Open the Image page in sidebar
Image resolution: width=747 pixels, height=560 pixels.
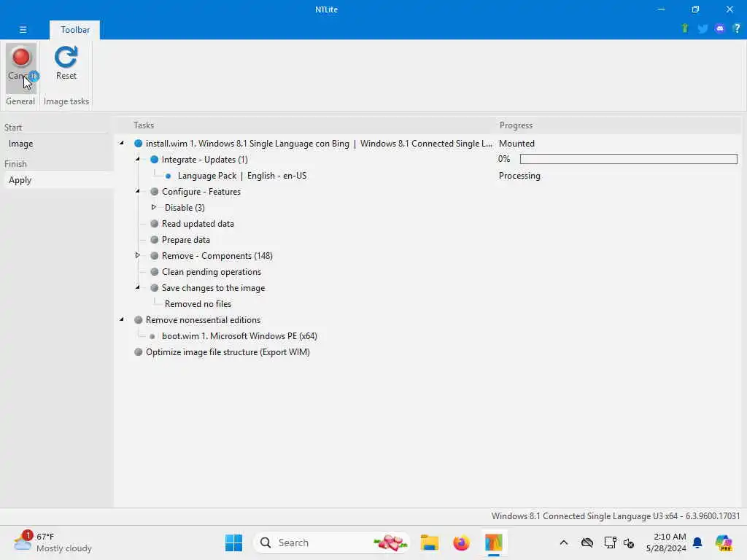point(21,144)
